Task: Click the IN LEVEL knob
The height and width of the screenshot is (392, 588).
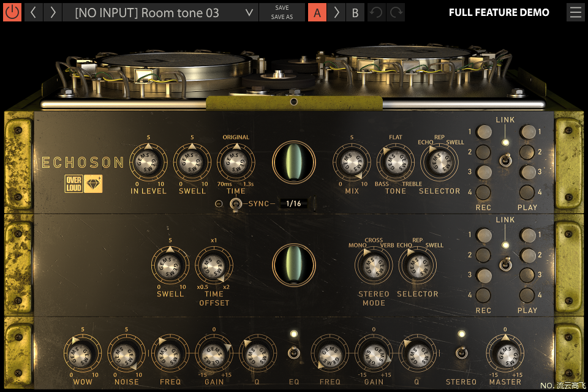Action: [x=148, y=162]
